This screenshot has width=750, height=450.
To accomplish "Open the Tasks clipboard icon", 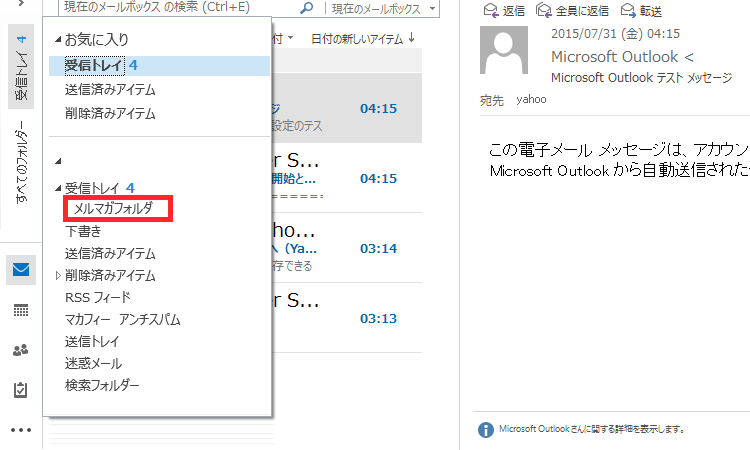I will pyautogui.click(x=21, y=390).
